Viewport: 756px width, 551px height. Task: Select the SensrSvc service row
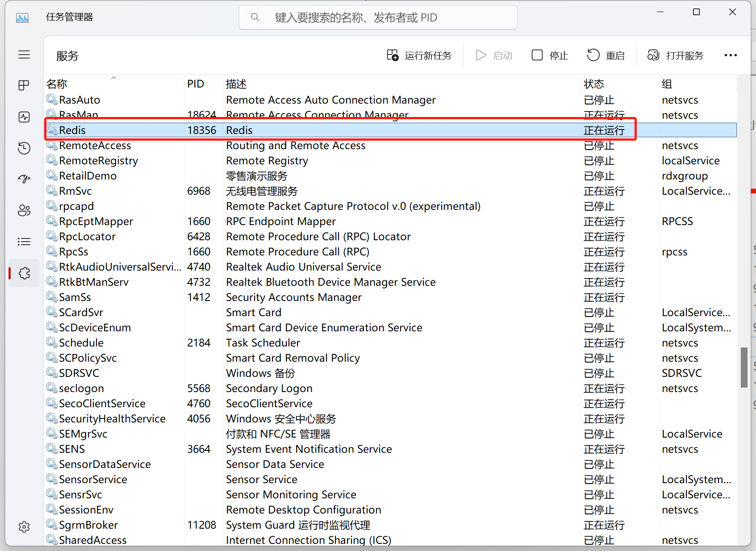[x=391, y=494]
